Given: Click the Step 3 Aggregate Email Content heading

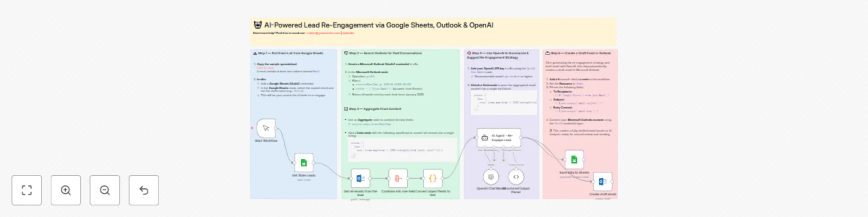Looking at the screenshot, I should click(x=373, y=109).
